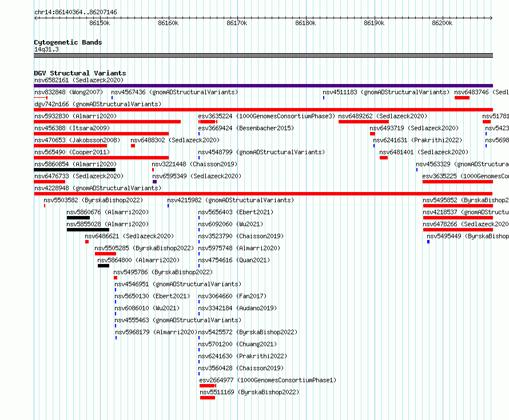Viewport: 509px width, 420px height.
Task: Open nsv5932830 (Almarri2020) entry
Action: 75,116
